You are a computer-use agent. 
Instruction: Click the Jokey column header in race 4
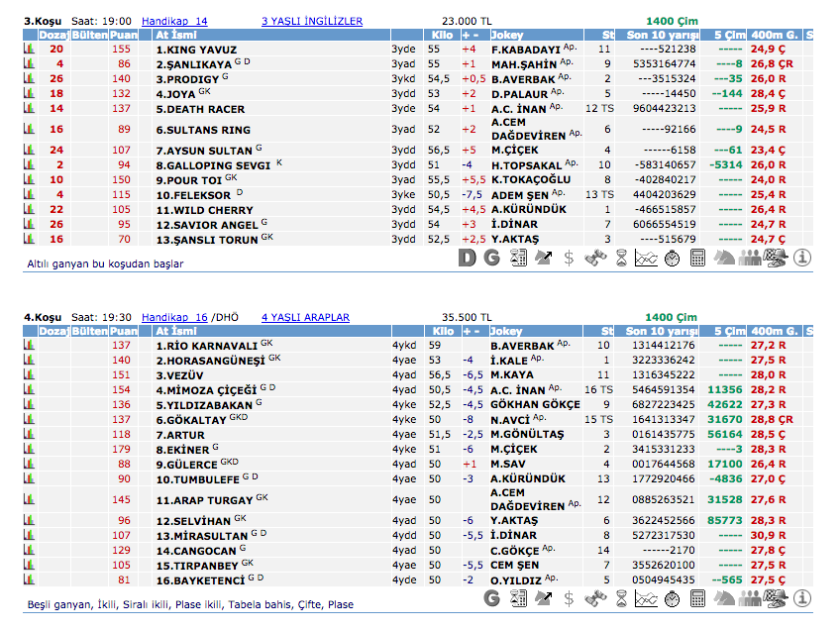pos(507,332)
